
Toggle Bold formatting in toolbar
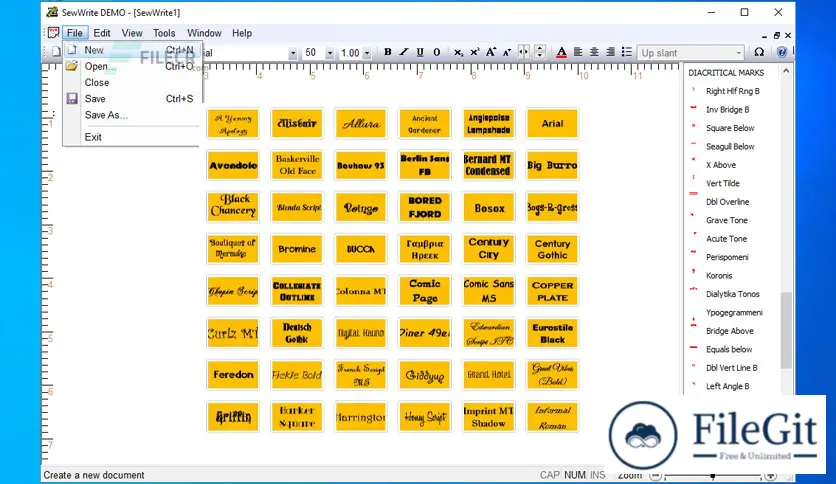point(388,52)
